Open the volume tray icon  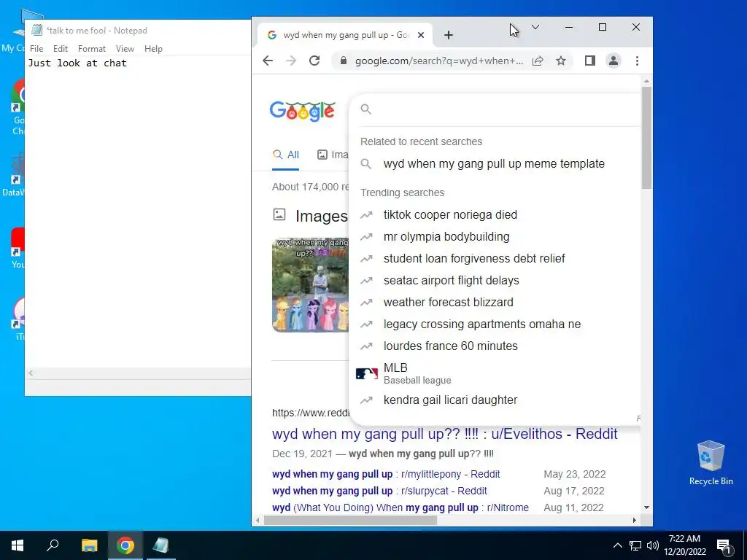pyautogui.click(x=653, y=545)
